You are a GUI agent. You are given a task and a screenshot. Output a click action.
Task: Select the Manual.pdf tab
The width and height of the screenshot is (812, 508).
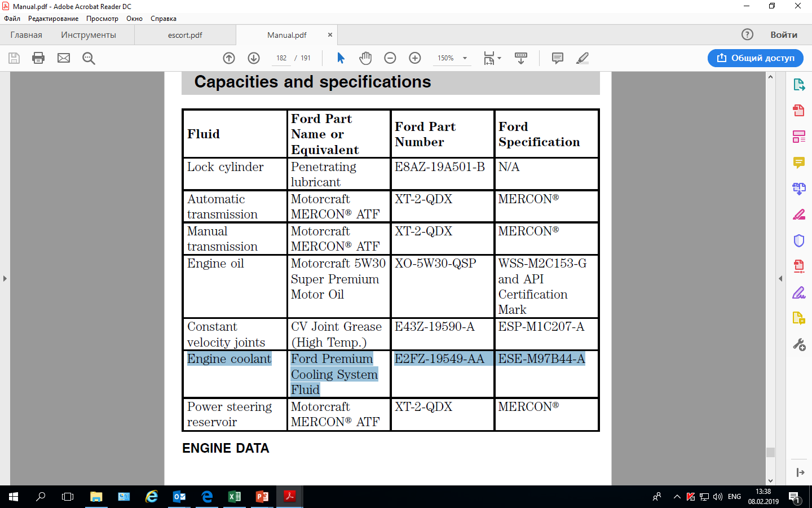click(287, 35)
